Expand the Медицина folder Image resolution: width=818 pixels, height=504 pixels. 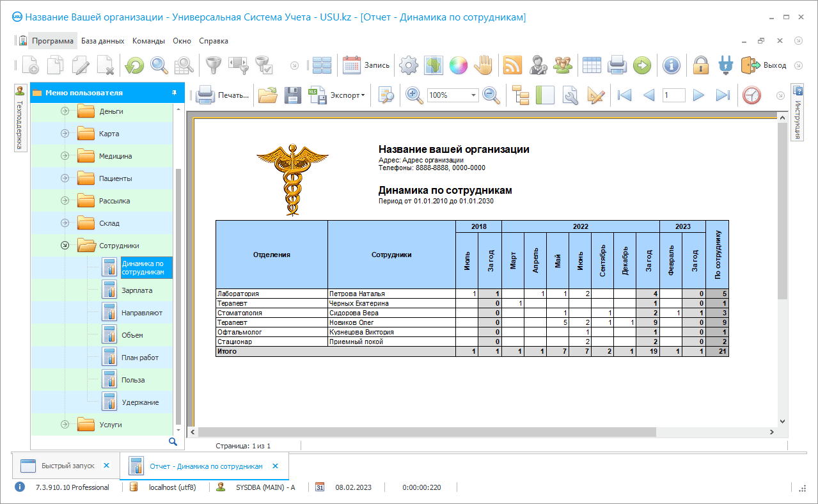65,156
